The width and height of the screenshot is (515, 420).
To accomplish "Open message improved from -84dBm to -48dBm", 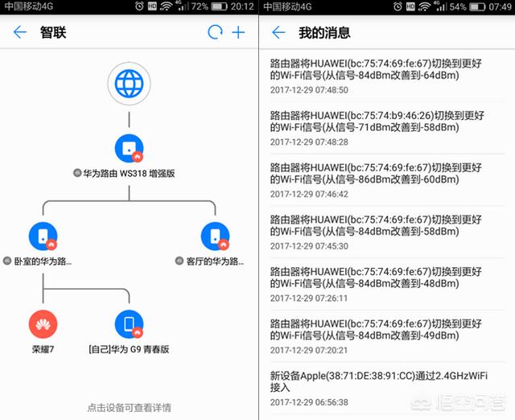I will [x=387, y=284].
